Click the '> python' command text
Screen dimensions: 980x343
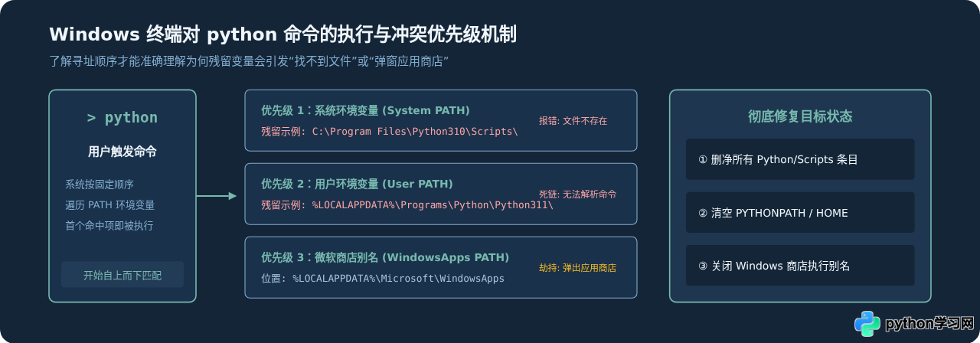click(122, 118)
